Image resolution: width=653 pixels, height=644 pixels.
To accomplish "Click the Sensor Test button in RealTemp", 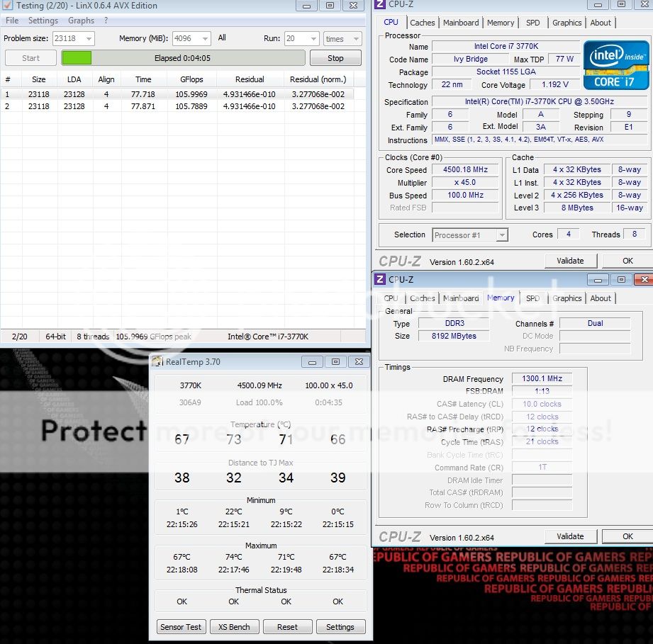I will coord(182,627).
